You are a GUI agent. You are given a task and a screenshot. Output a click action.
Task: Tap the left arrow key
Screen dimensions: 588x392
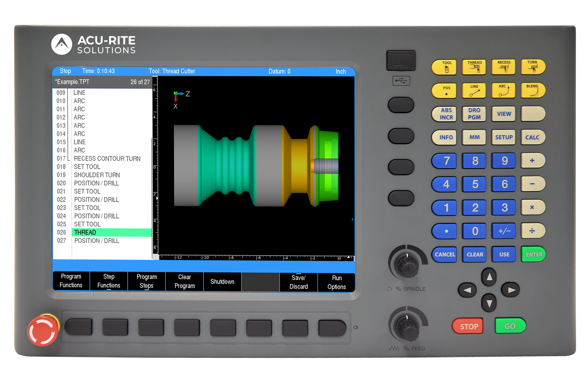(467, 290)
